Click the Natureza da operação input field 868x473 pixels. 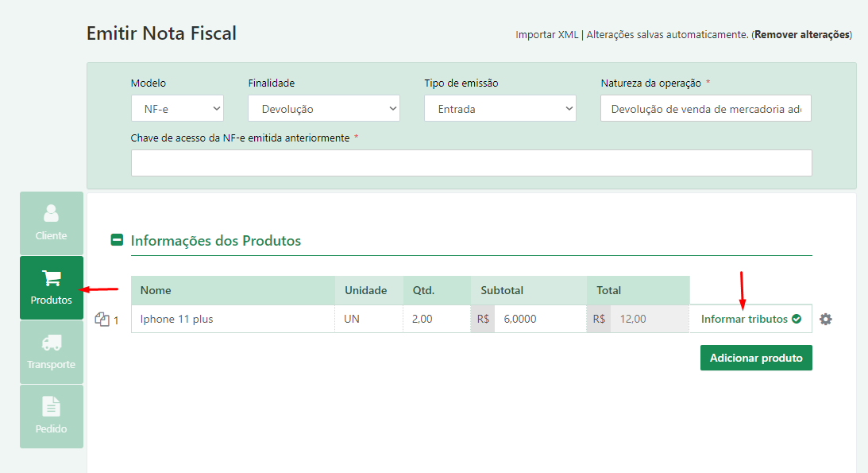click(x=706, y=109)
